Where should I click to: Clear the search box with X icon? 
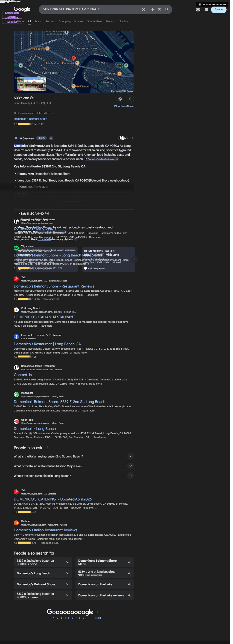tap(143, 9)
